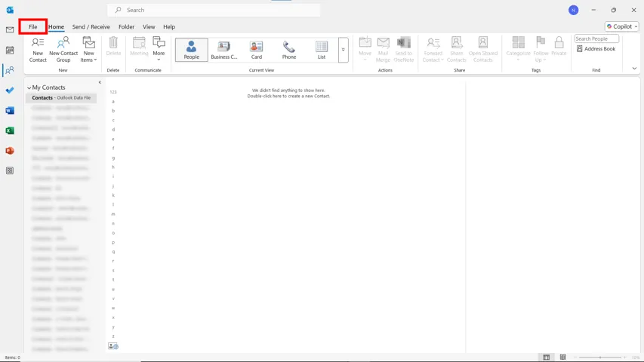Image resolution: width=644 pixels, height=362 pixels.
Task: Click the Share Contacts icon
Action: [x=456, y=49]
